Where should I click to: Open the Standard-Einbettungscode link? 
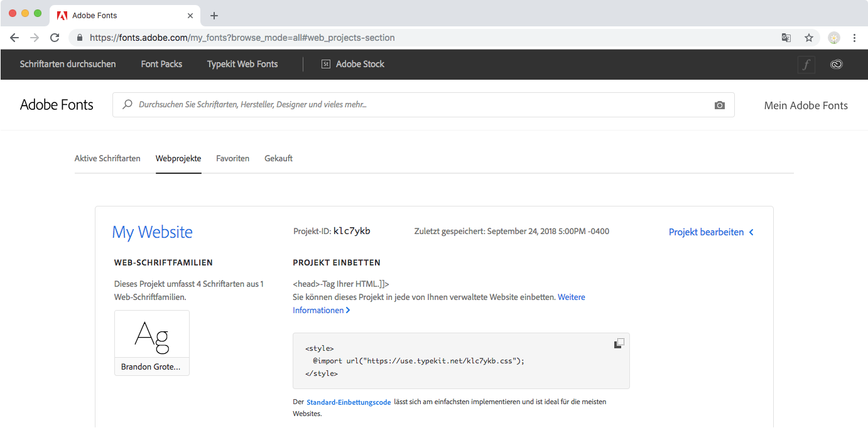point(349,402)
